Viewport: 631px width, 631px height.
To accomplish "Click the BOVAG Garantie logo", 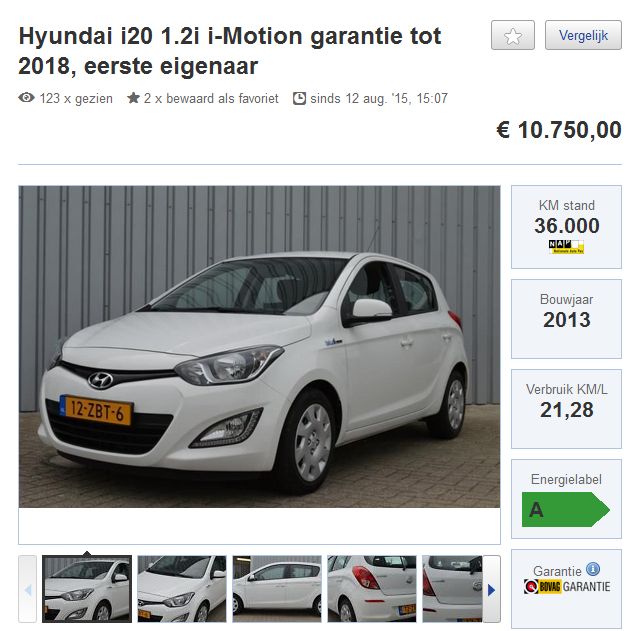I will 567,587.
